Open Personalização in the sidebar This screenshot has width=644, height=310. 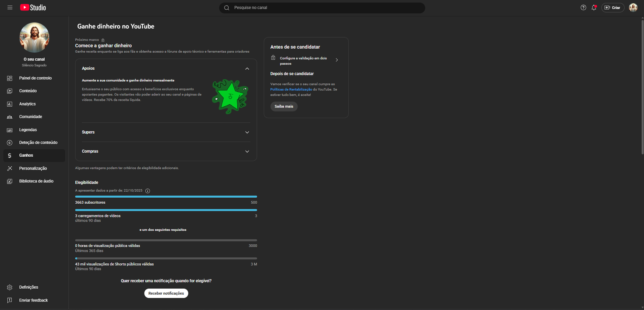33,168
